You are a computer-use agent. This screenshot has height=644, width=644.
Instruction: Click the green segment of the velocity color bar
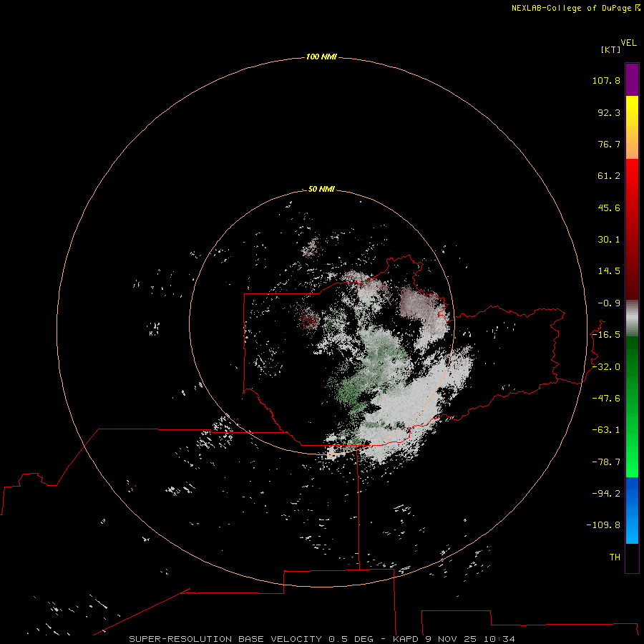click(632, 406)
